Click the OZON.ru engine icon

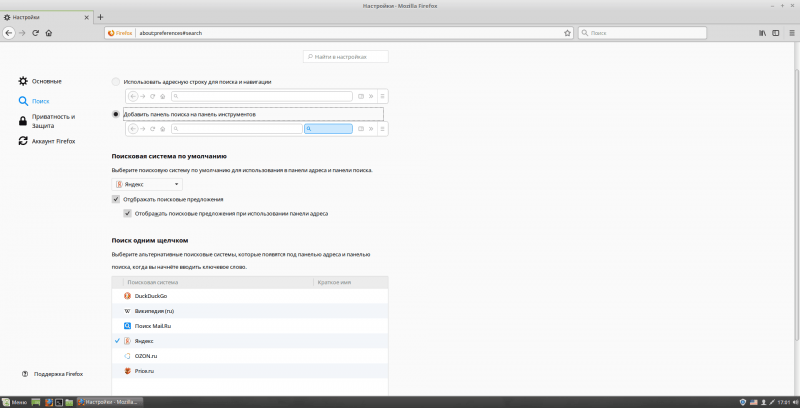[x=128, y=356]
